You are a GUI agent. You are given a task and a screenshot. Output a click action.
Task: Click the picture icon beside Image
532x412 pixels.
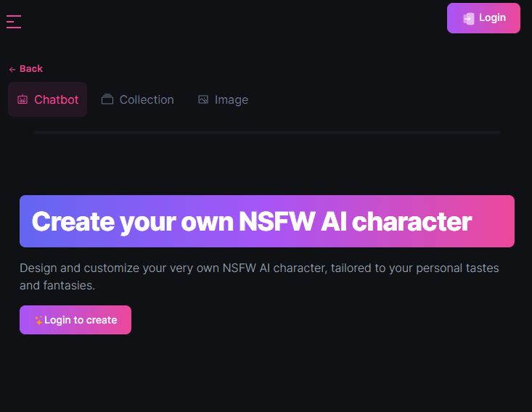[x=203, y=100]
